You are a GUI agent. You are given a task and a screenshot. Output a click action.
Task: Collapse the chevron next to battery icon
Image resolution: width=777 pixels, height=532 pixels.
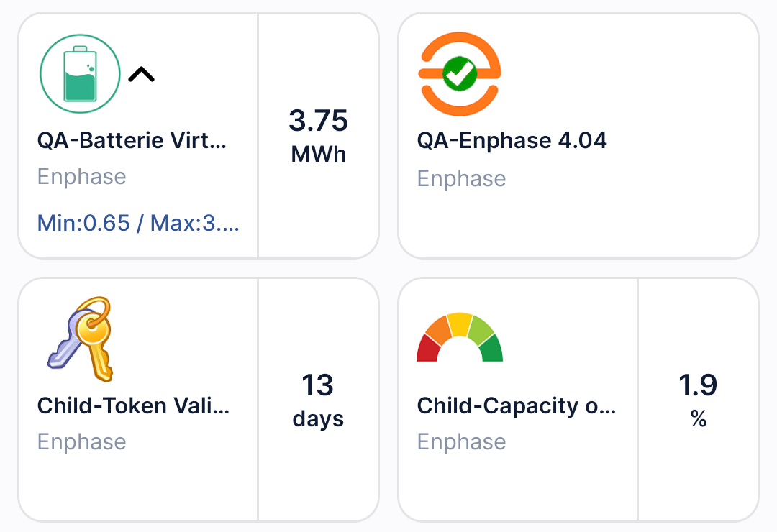(142, 74)
